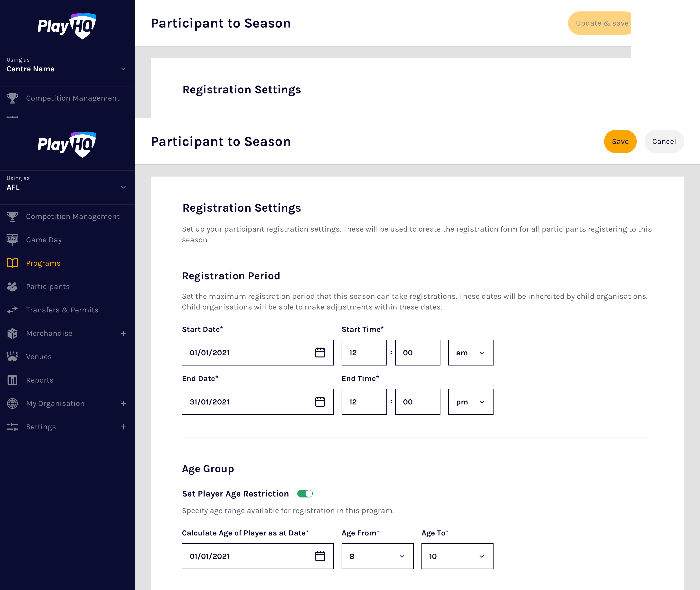Open the Start Date calendar picker

(320, 353)
